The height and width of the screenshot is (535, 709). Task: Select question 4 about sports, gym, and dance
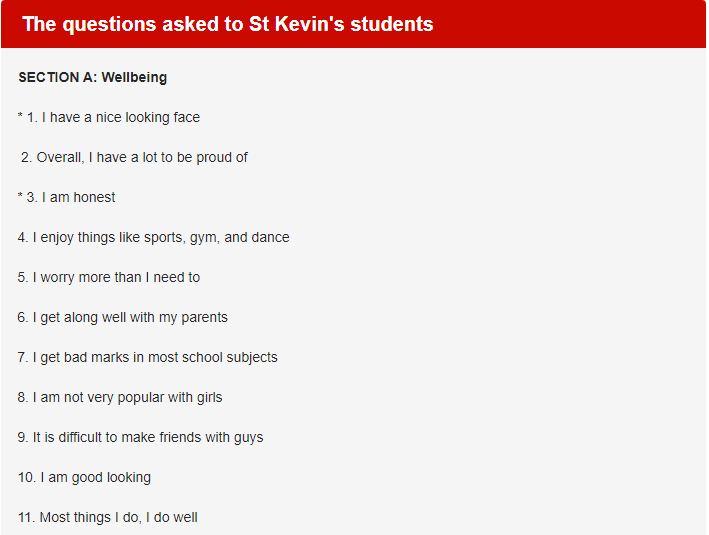click(154, 237)
